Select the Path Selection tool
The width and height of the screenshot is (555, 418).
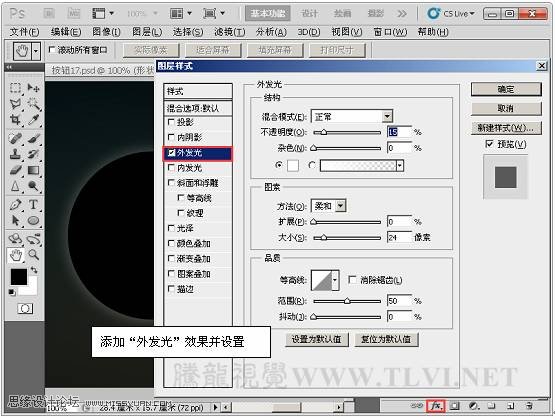coord(16,221)
